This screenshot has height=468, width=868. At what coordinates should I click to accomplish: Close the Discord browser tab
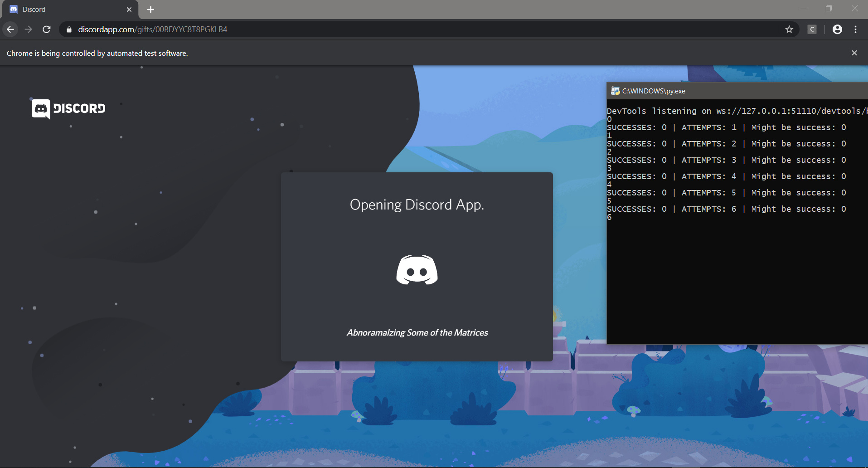coord(129,10)
